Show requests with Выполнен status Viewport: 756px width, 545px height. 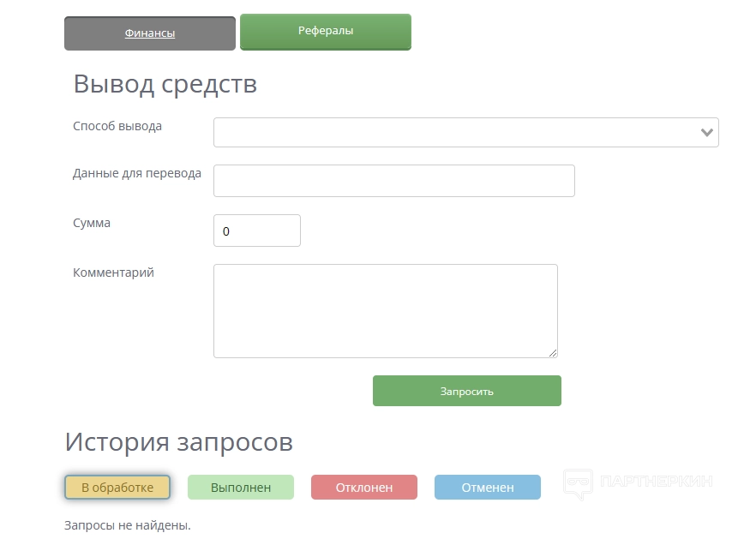[241, 488]
